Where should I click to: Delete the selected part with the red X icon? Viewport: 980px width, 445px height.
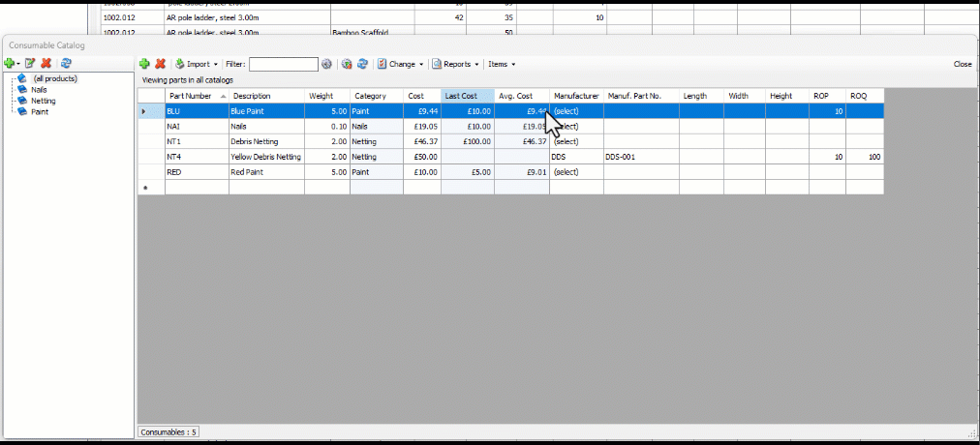pos(161,64)
